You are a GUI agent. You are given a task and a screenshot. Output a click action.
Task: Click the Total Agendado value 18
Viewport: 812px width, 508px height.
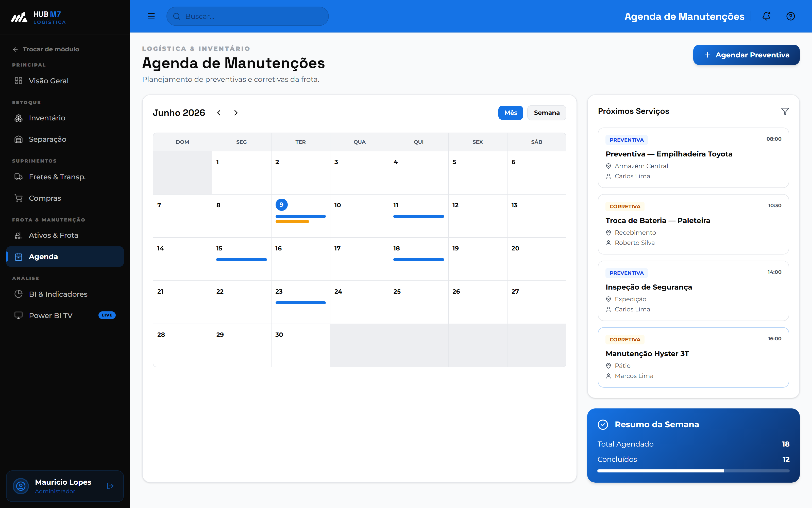786,444
